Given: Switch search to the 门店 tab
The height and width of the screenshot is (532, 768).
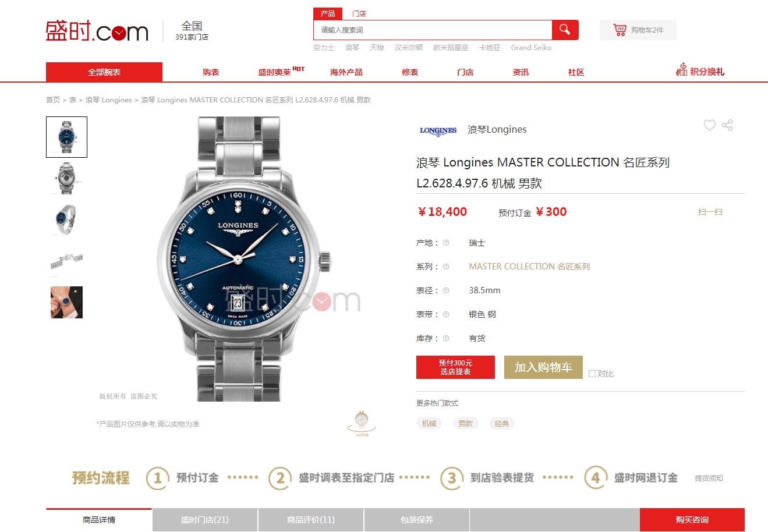Looking at the screenshot, I should coord(359,14).
